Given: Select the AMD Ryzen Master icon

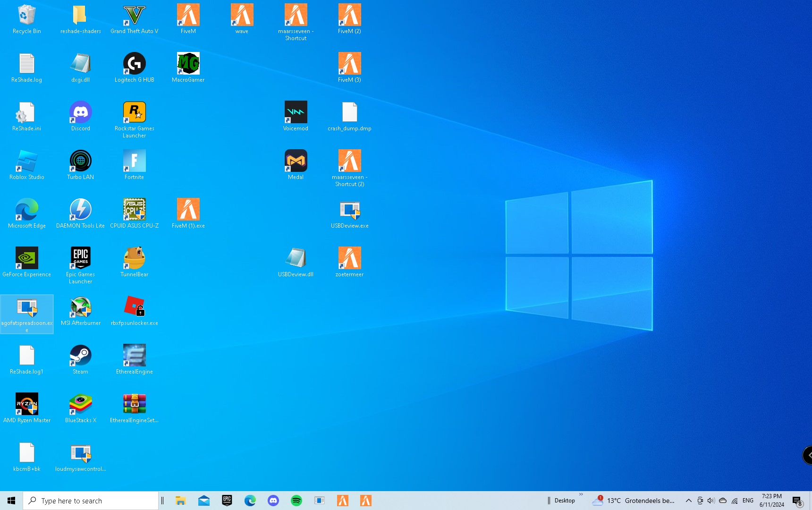Looking at the screenshot, I should click(27, 408).
